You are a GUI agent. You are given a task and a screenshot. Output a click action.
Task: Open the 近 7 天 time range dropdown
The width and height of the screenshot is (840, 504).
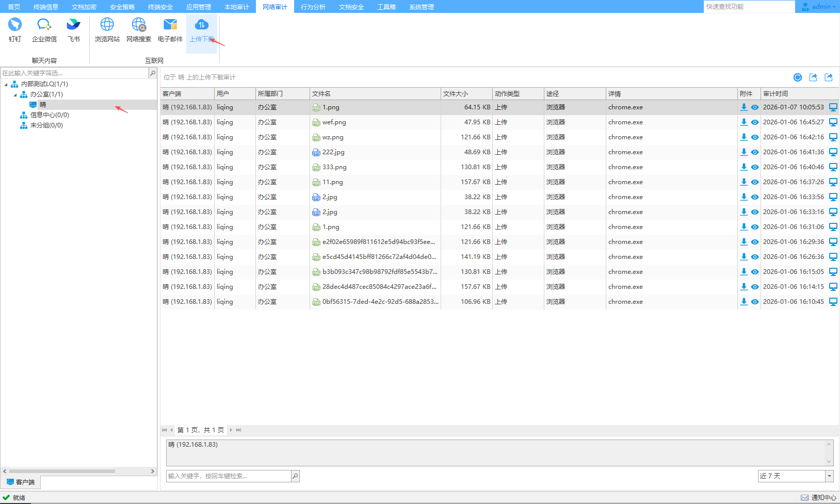[829, 476]
